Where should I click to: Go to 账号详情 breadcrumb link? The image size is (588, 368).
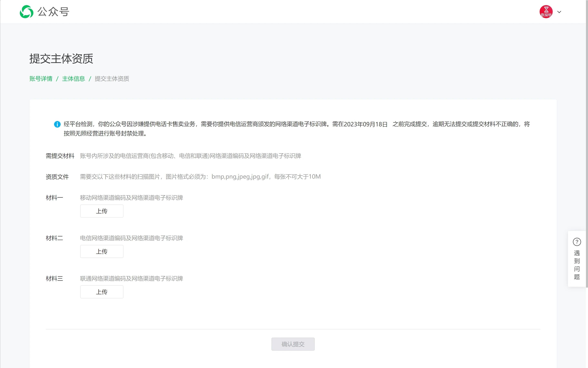[x=41, y=79]
